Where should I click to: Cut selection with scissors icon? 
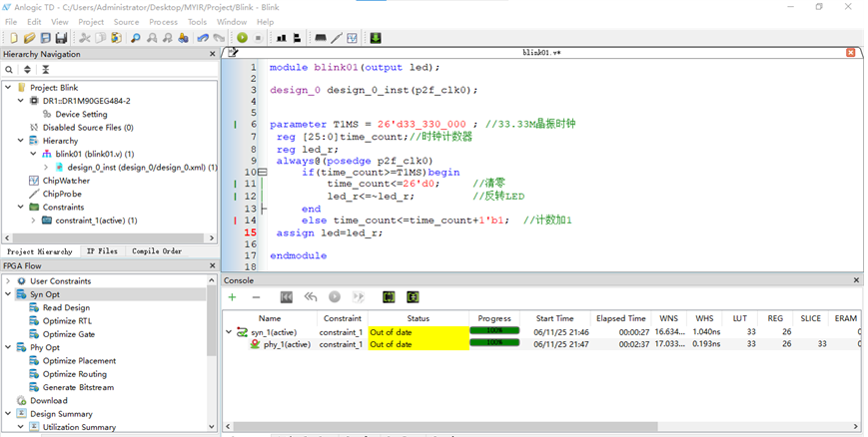85,38
